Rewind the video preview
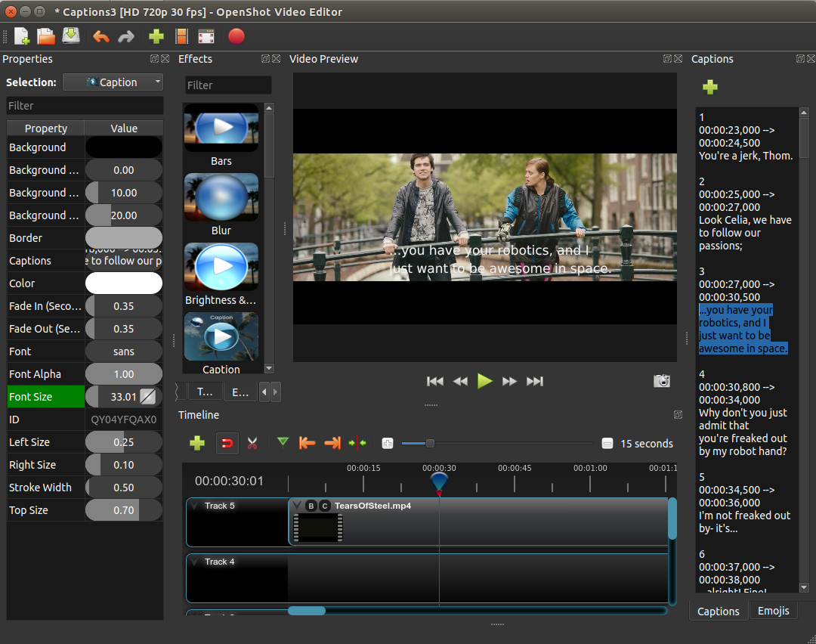This screenshot has width=816, height=644. click(461, 381)
